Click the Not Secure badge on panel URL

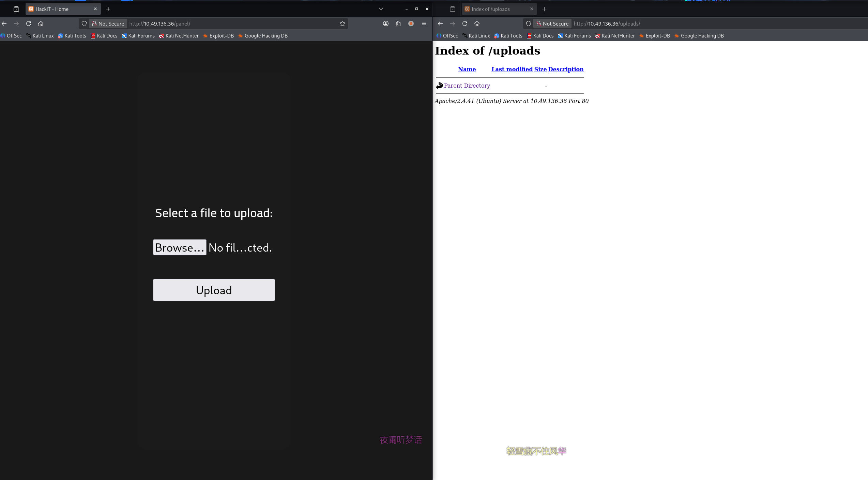click(x=108, y=24)
